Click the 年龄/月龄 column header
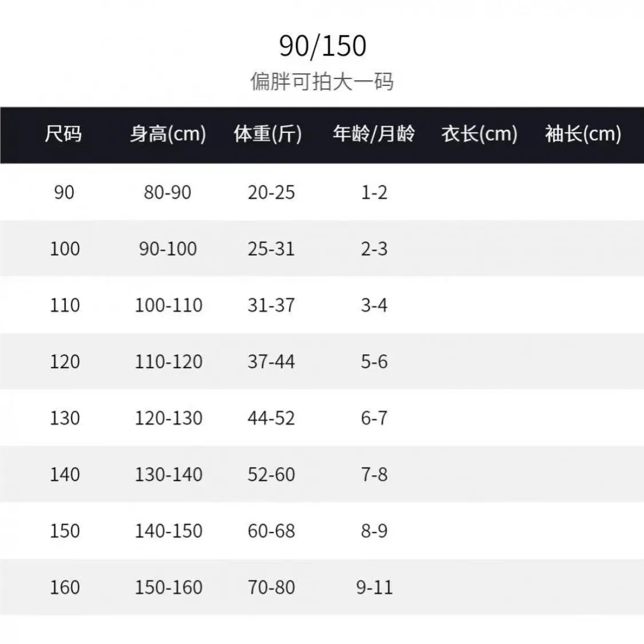 coord(374,134)
